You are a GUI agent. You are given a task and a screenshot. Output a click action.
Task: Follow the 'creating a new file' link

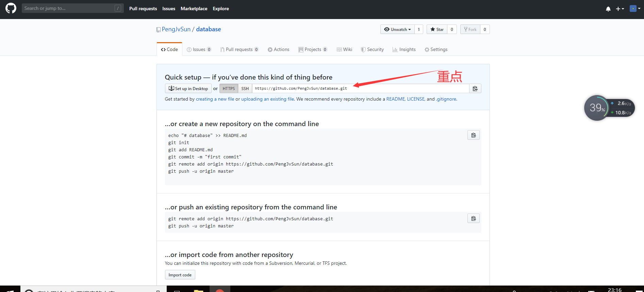215,99
